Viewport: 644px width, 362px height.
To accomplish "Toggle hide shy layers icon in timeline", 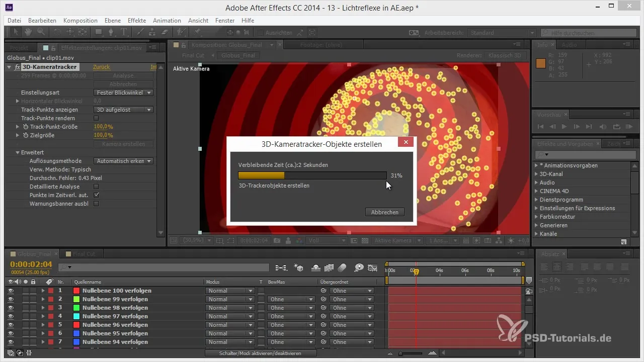I will point(316,267).
